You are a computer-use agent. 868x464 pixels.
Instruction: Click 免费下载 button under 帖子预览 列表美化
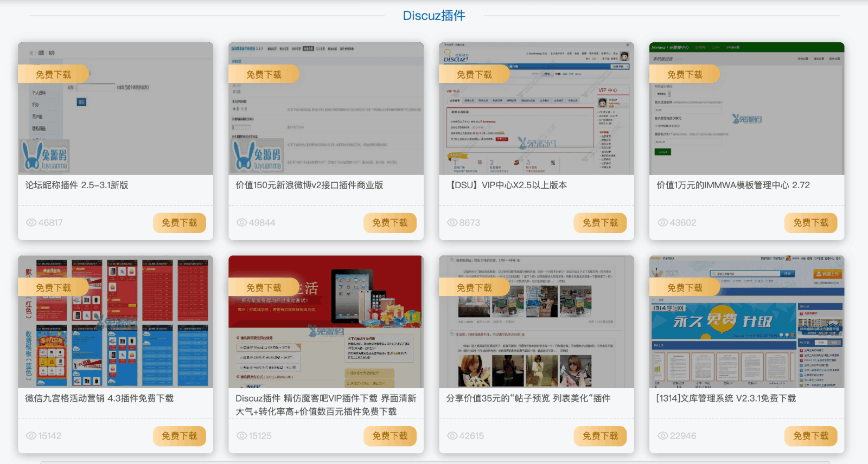pyautogui.click(x=601, y=436)
